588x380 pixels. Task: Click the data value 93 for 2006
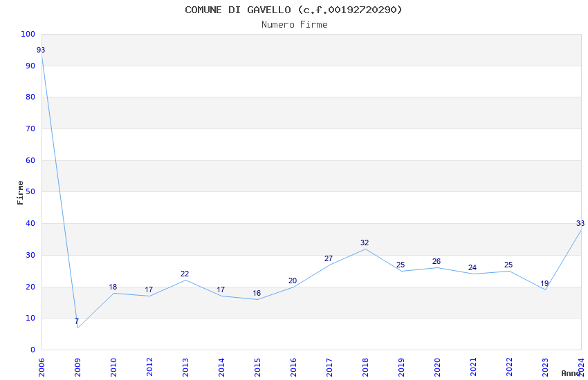coord(41,50)
